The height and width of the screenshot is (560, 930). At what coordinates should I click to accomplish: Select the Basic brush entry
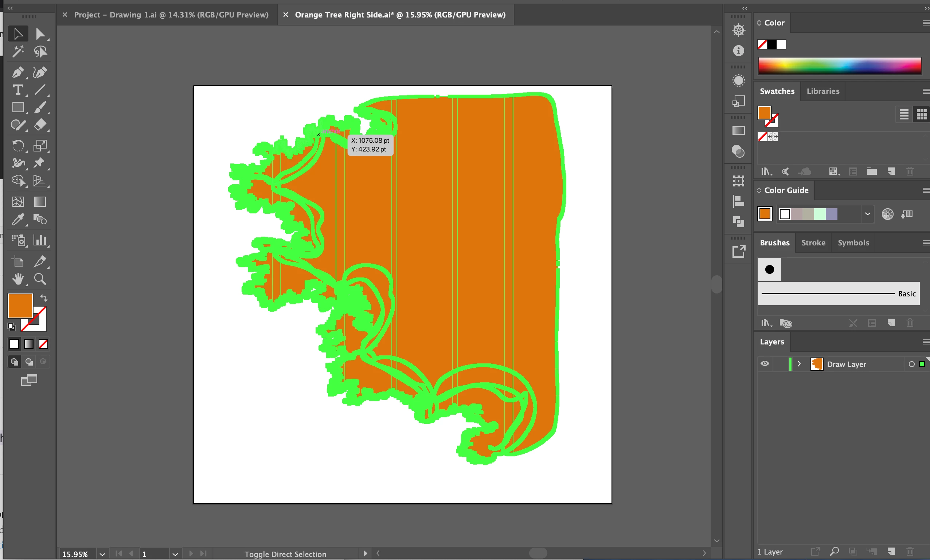coord(838,294)
